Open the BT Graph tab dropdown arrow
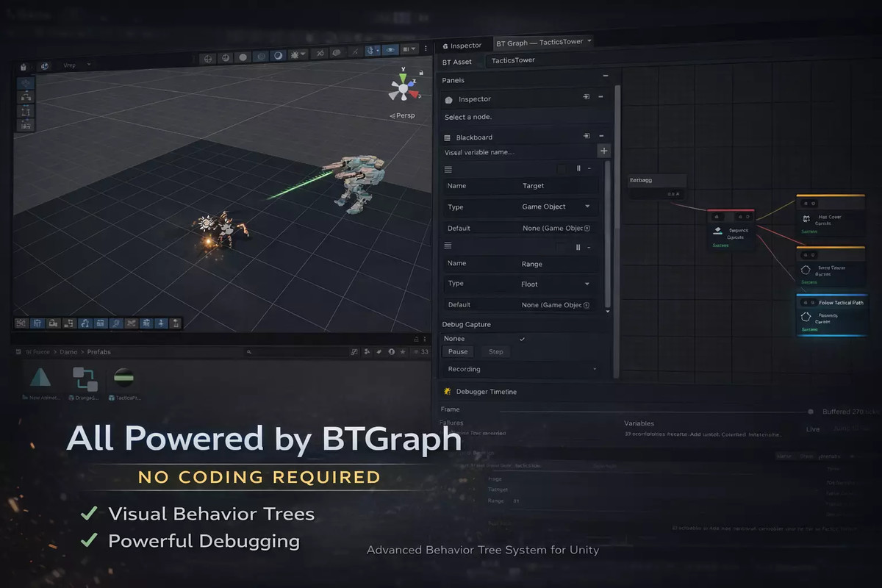This screenshot has width=882, height=588. 589,41
